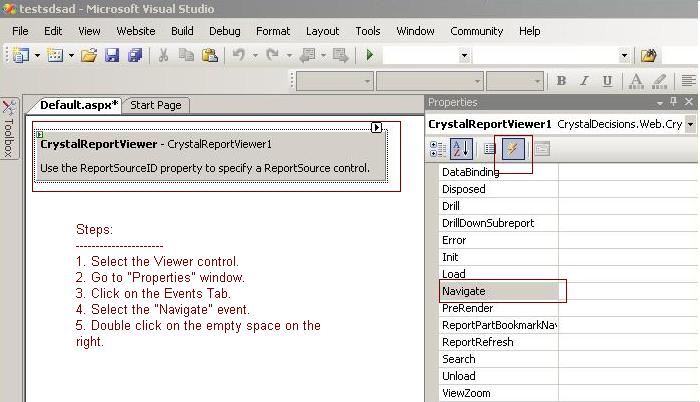Select the Search event row
The width and height of the screenshot is (700, 402).
pos(499,359)
